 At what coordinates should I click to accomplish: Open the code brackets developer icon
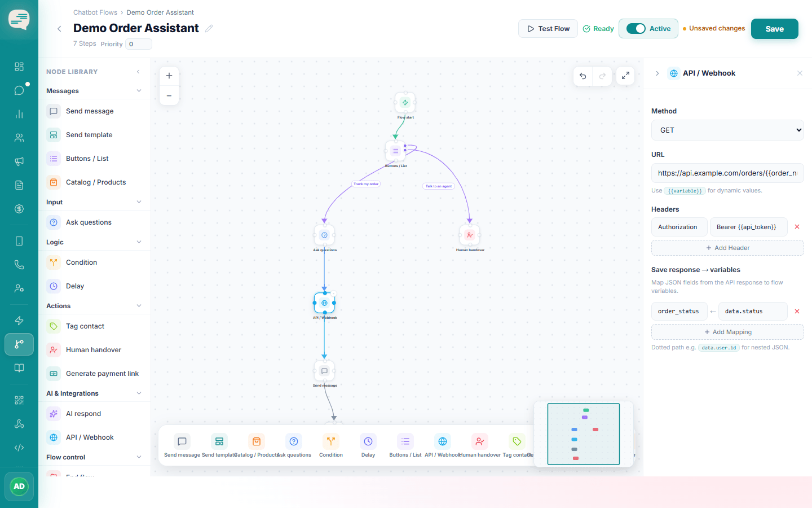point(19,448)
